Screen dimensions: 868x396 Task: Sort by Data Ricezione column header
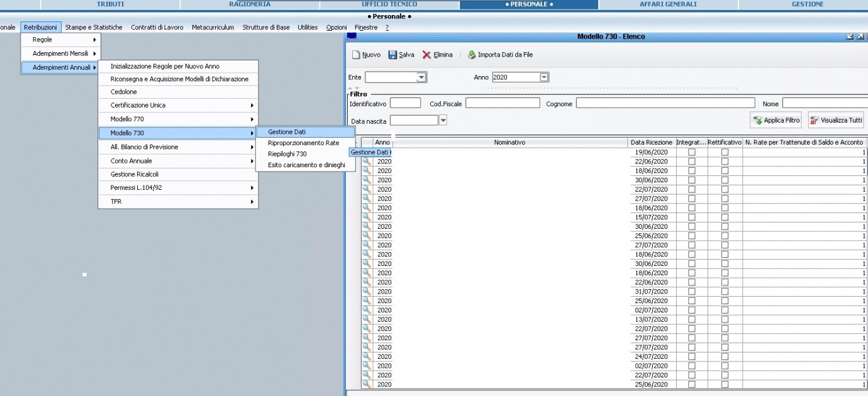[652, 143]
